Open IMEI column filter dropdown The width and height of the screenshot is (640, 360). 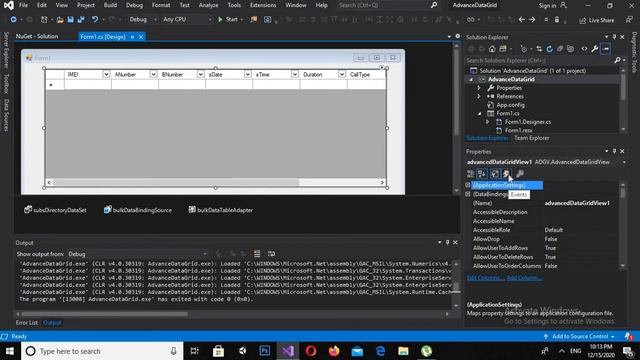(106, 74)
